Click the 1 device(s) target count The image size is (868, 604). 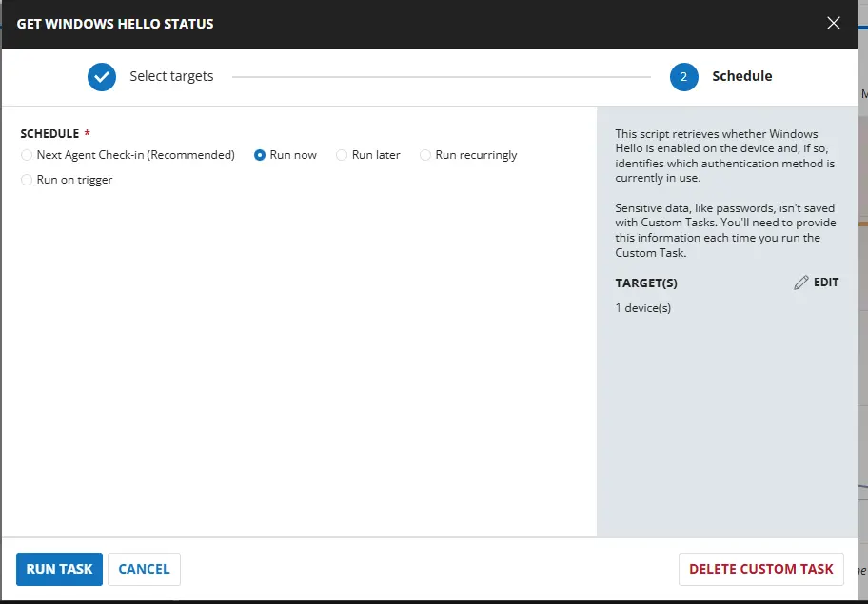[x=643, y=308]
